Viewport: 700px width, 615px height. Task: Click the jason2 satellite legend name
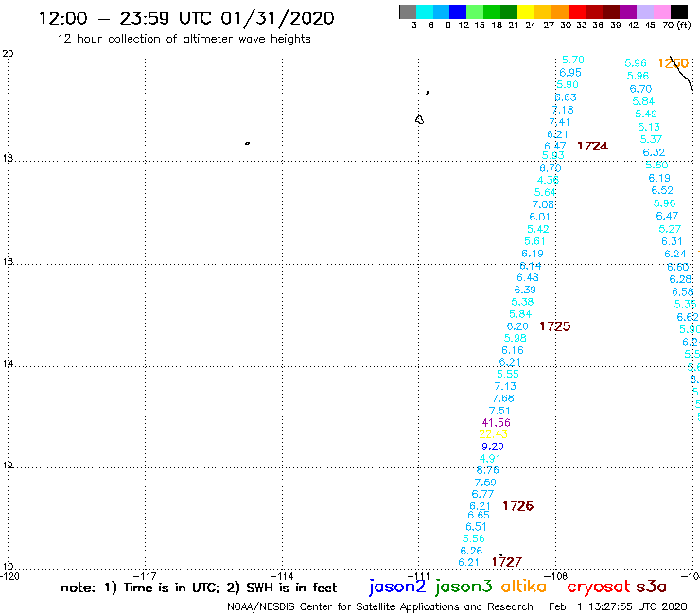tap(397, 587)
